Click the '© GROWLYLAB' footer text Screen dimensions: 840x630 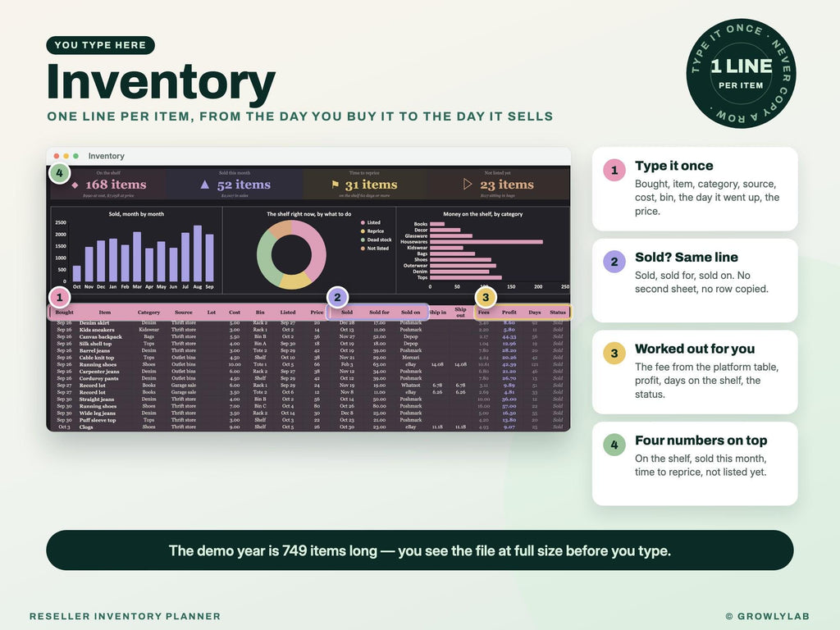click(x=767, y=616)
